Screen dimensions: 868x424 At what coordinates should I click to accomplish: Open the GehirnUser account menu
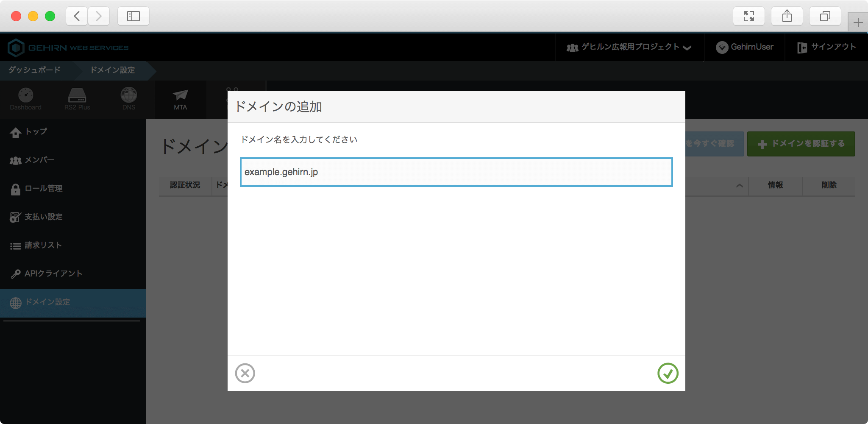click(745, 47)
